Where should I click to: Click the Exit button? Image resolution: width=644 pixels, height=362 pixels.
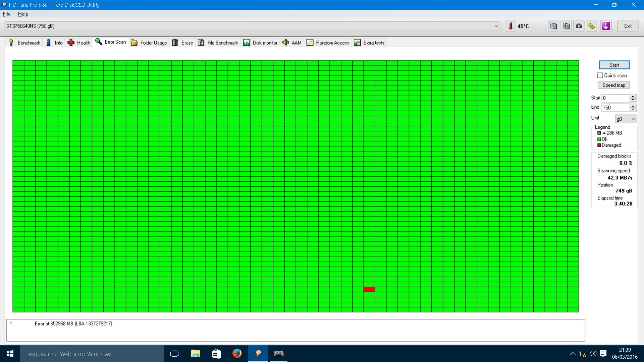(x=628, y=26)
